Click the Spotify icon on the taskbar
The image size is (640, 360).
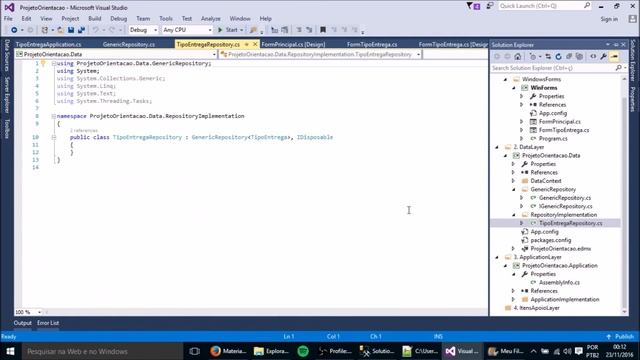pyautogui.click(x=303, y=351)
